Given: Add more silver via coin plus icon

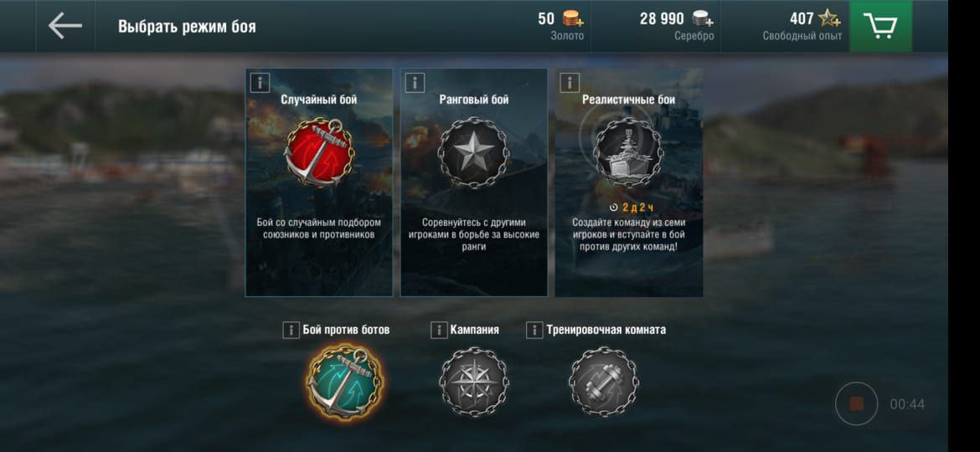Looking at the screenshot, I should [x=703, y=18].
